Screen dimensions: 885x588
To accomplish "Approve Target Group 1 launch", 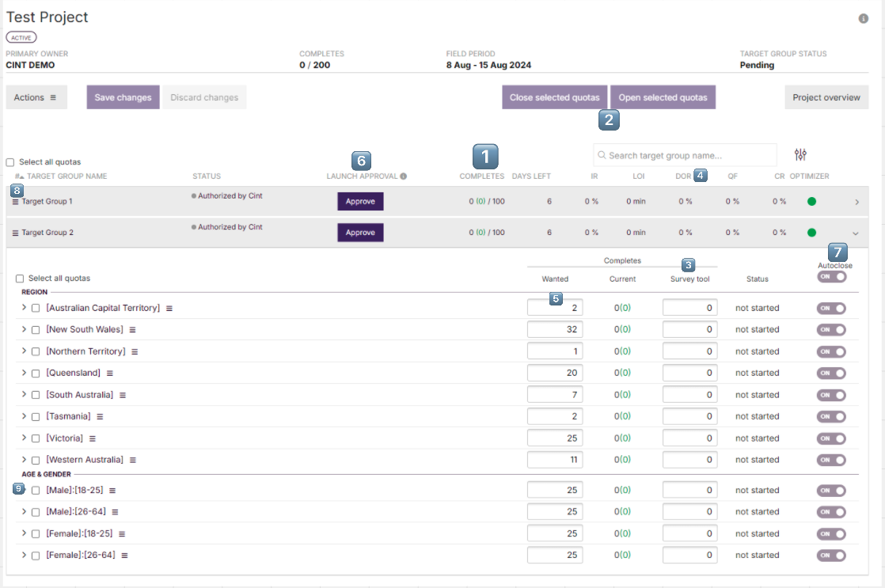I will click(360, 201).
